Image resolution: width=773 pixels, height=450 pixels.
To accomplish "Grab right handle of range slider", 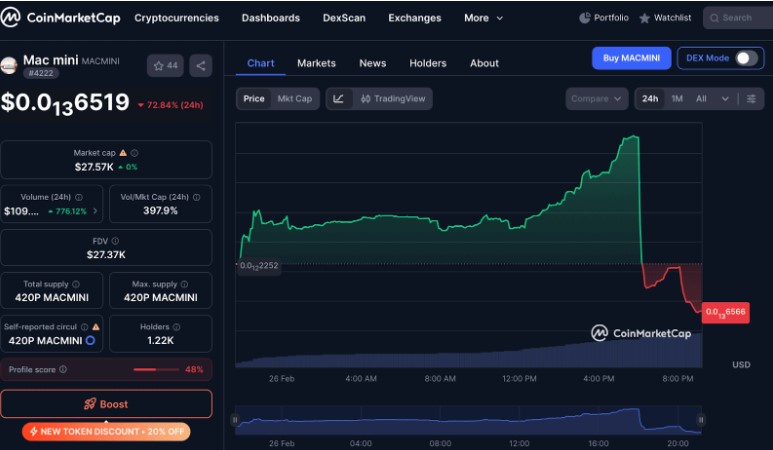I will (x=701, y=420).
